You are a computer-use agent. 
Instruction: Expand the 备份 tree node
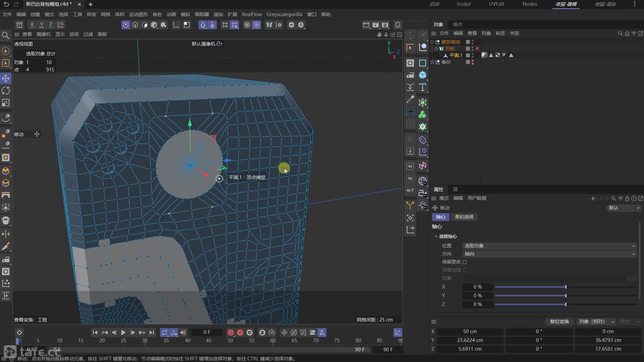point(432,62)
